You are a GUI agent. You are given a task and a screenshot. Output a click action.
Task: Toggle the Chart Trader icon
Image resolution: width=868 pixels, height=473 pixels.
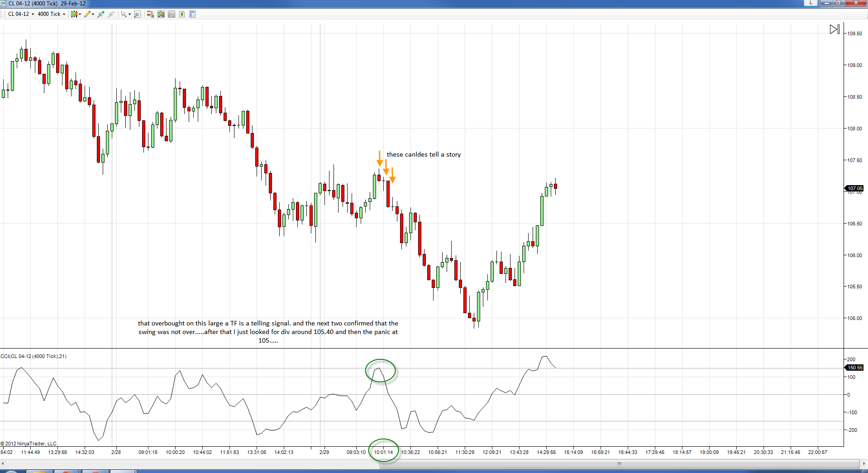pyautogui.click(x=150, y=14)
